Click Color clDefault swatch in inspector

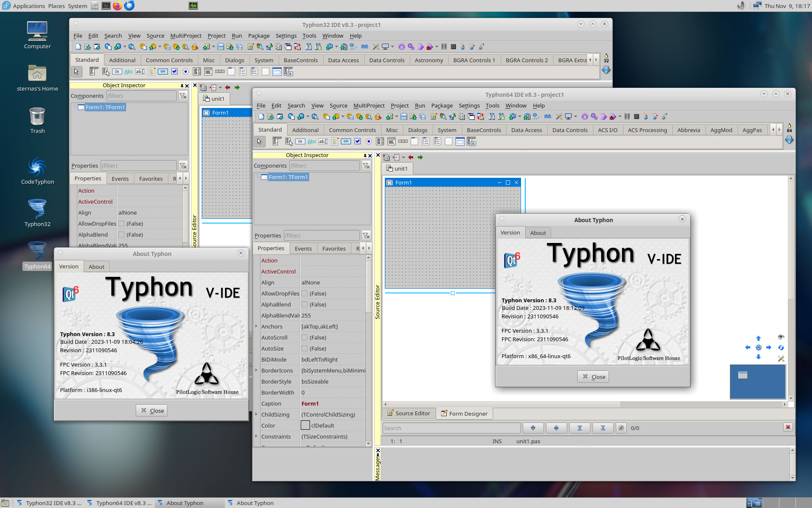tap(305, 425)
